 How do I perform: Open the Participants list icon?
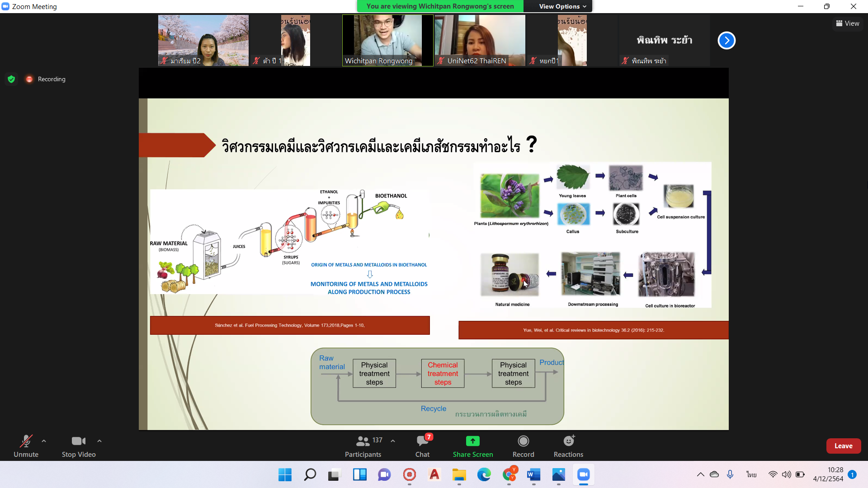pos(363,441)
